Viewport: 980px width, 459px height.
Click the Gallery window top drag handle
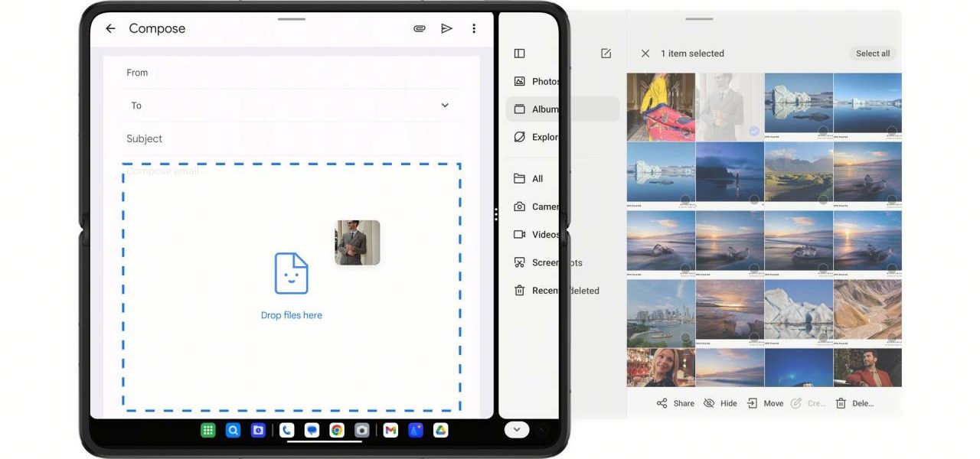coord(699,18)
